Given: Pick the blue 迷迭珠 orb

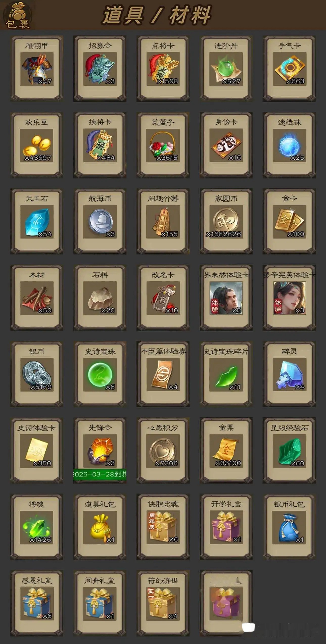Looking at the screenshot, I should [289, 145].
